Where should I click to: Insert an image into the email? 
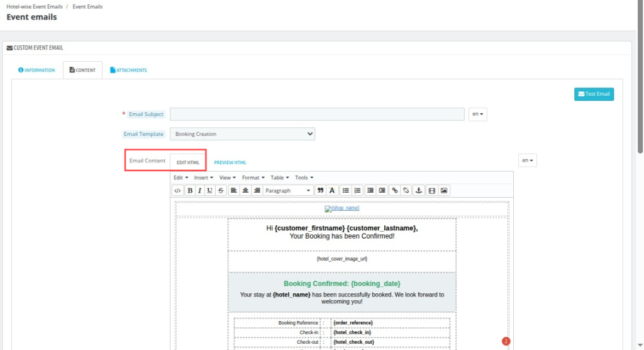pyautogui.click(x=443, y=190)
